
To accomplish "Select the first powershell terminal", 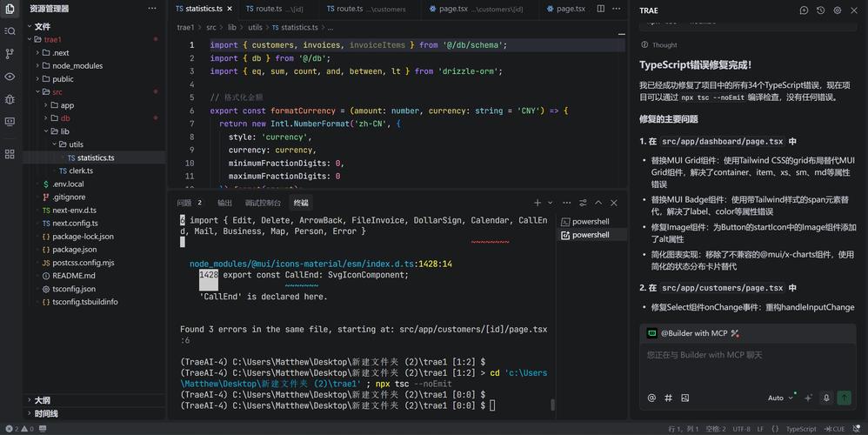I will pyautogui.click(x=591, y=221).
